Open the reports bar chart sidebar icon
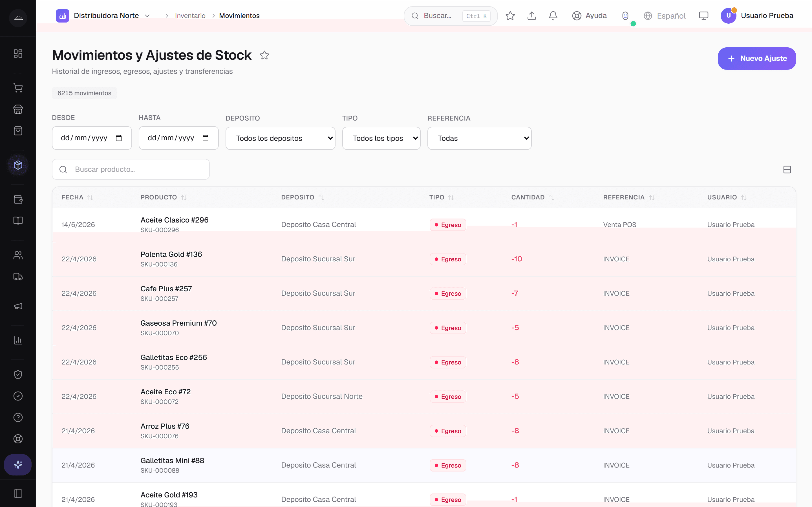 [x=18, y=340]
